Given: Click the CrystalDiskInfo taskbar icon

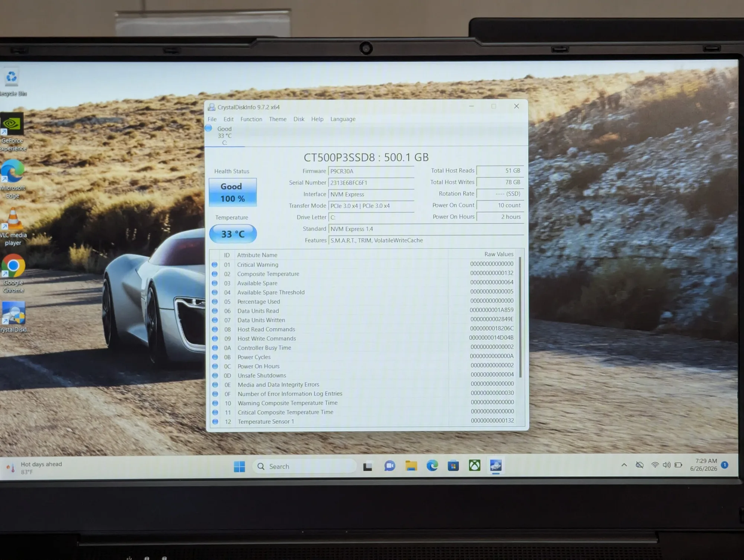Looking at the screenshot, I should tap(496, 465).
